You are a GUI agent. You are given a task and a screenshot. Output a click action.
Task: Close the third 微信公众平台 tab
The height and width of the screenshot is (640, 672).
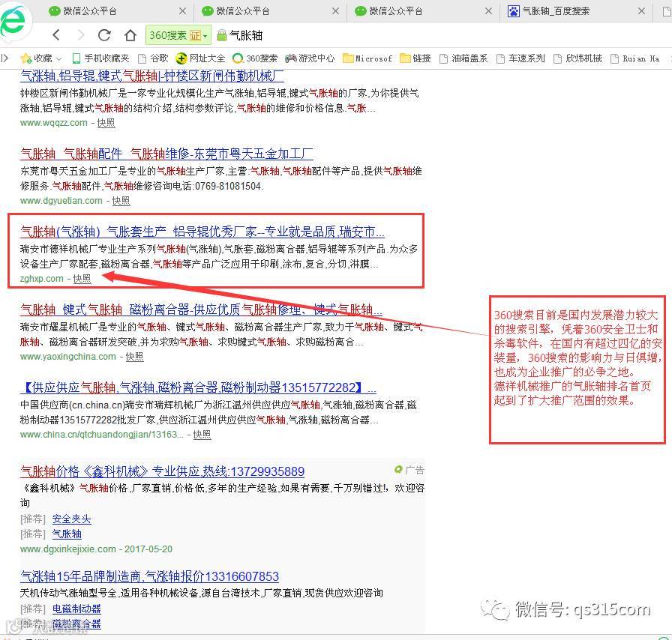[x=488, y=11]
